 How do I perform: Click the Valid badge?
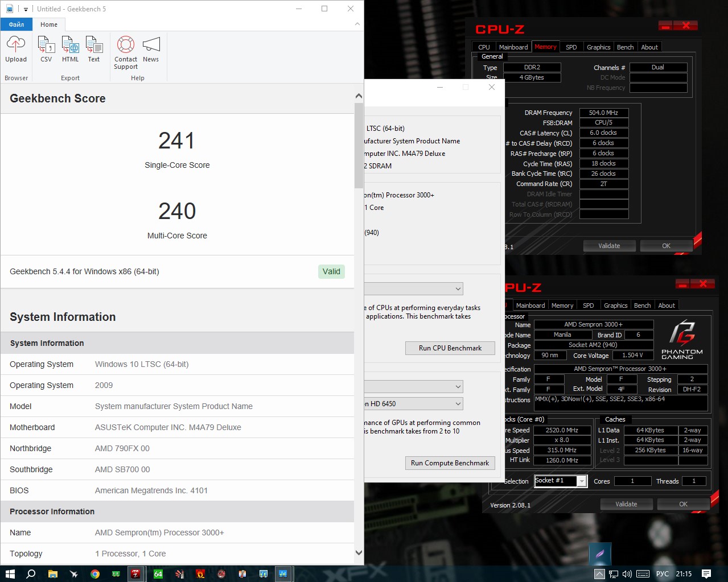[x=331, y=271]
